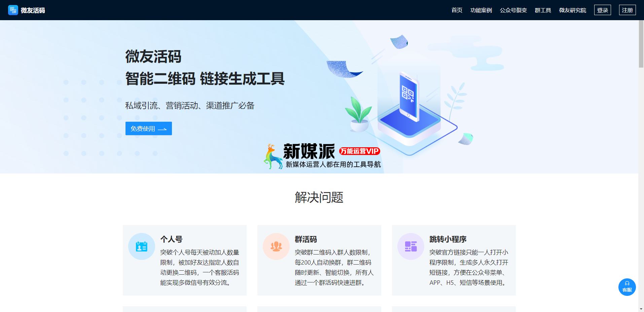Open the 首页 menu item
Screen dimensions: 644x312
[x=457, y=10]
